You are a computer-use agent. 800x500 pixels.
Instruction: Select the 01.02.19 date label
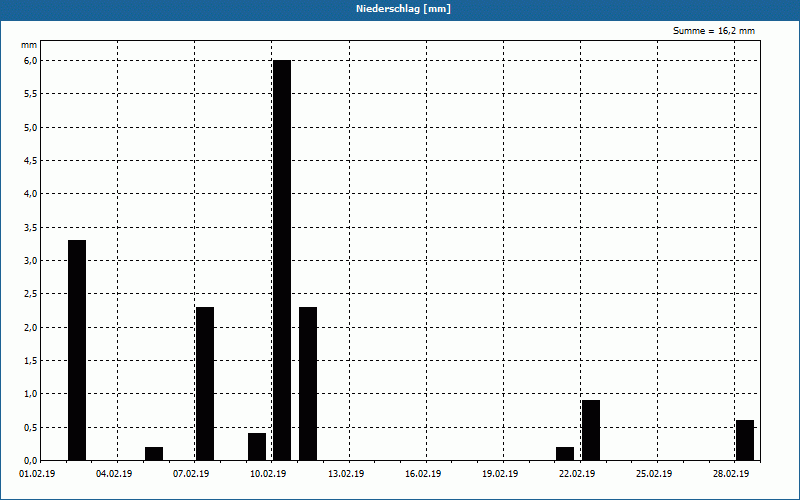click(37, 474)
